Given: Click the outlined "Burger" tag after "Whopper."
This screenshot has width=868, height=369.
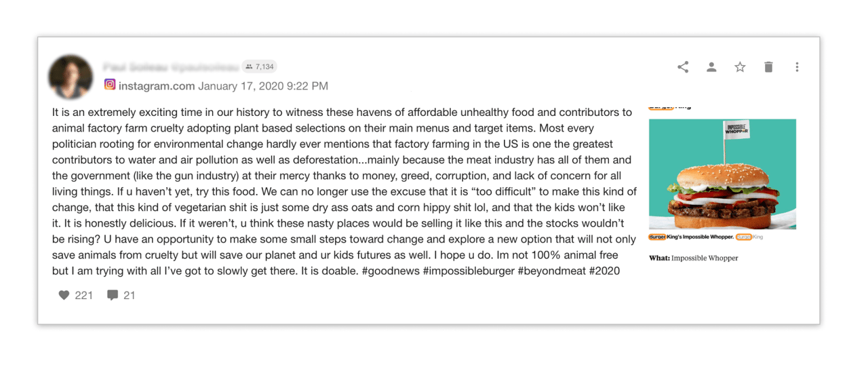Looking at the screenshot, I should (x=743, y=237).
